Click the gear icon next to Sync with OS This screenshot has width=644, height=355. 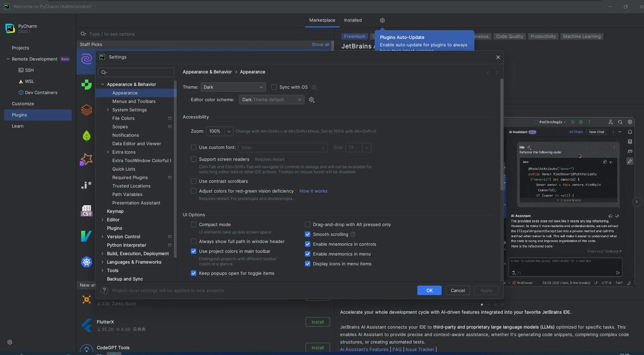click(314, 87)
